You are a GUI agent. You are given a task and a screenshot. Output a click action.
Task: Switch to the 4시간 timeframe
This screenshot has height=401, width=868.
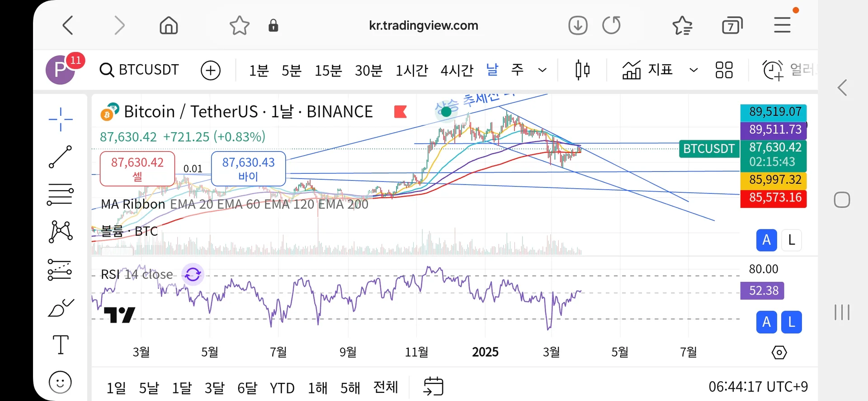[457, 70]
